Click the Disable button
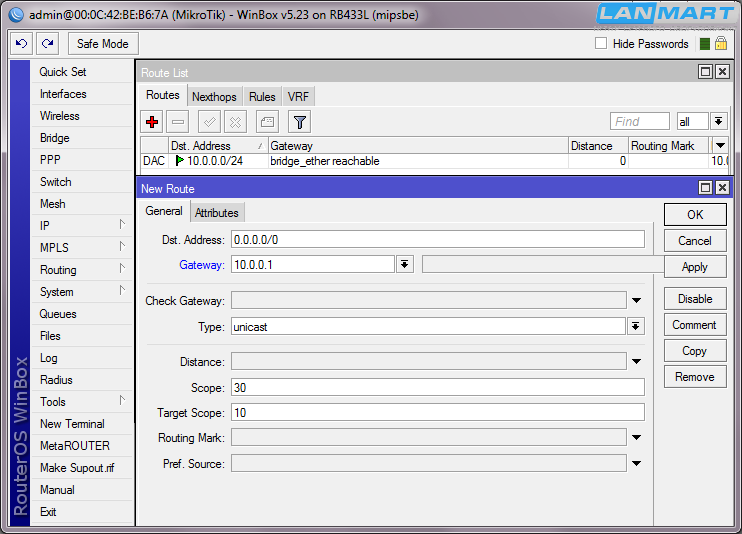Viewport: 742px width, 534px height. point(695,299)
